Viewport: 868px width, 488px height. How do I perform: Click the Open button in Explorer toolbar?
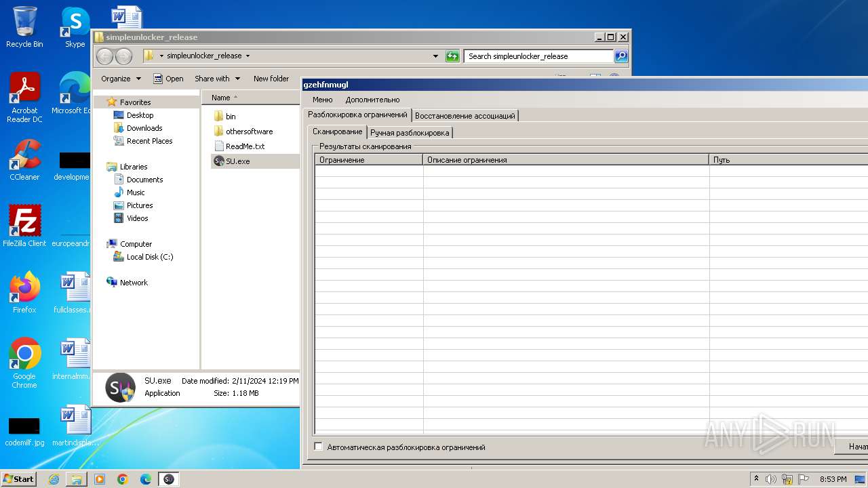point(168,79)
